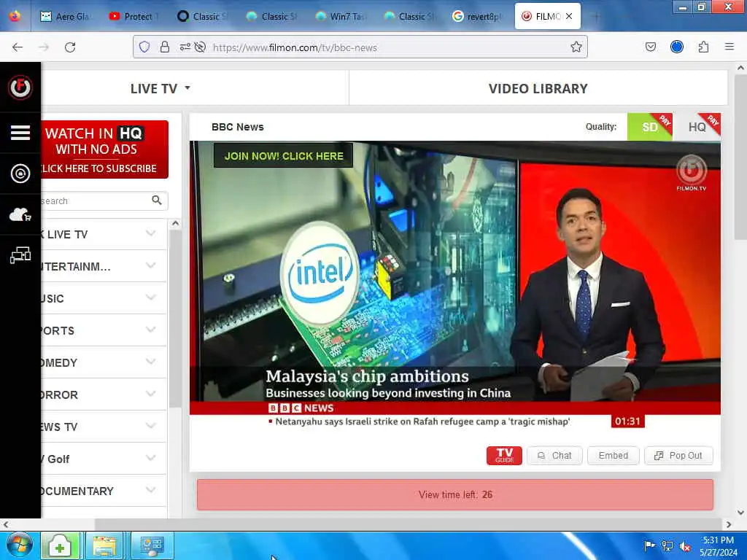747x560 pixels.
Task: Click the network tray icon
Action: pos(667,546)
